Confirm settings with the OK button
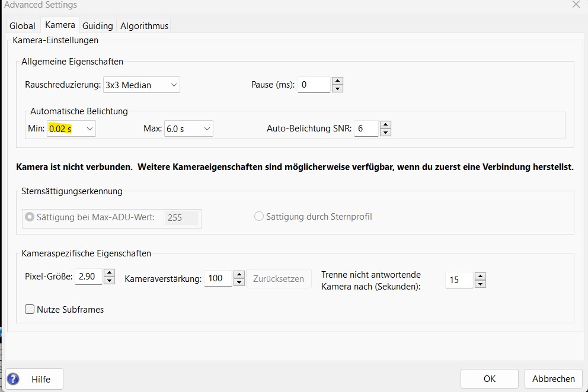Screen dimensions: 588x392 pos(490,379)
